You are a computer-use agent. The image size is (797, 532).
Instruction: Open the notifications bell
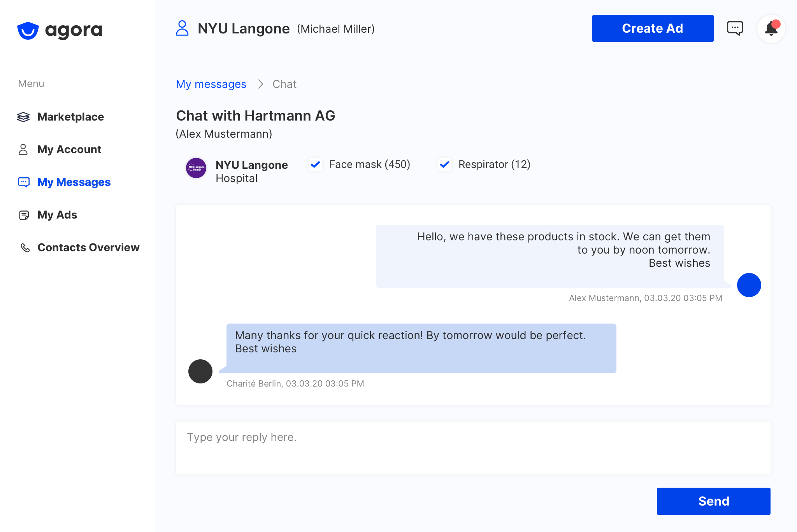pos(771,29)
